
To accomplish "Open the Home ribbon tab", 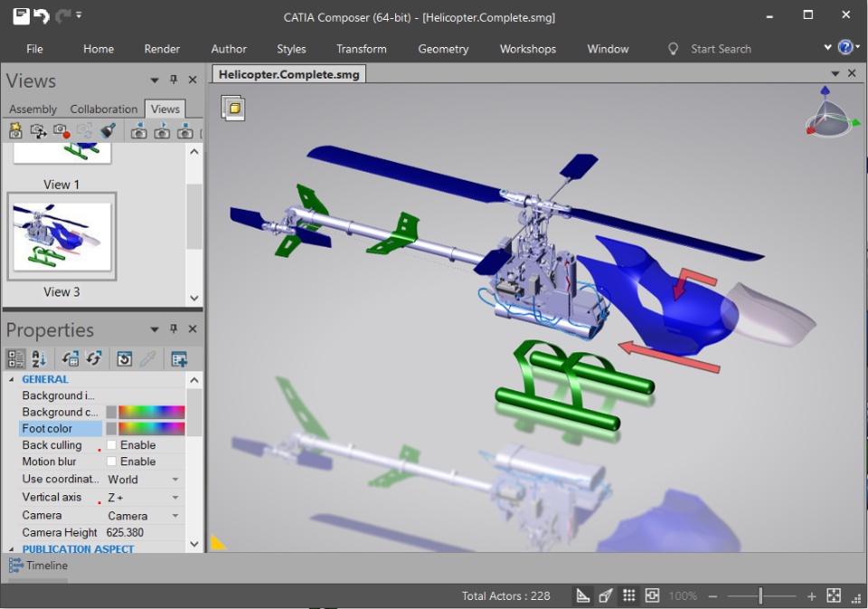I will coord(99,49).
